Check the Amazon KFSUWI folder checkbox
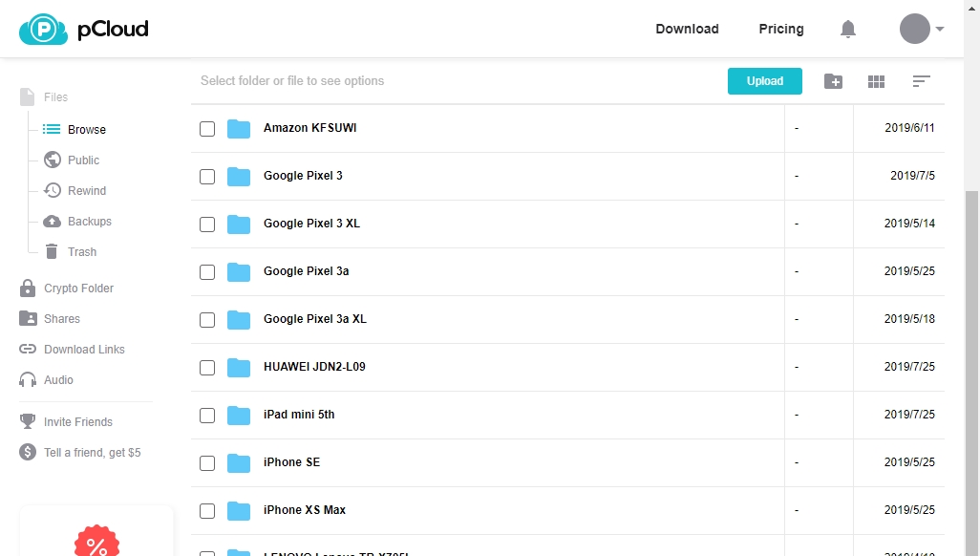 click(207, 129)
